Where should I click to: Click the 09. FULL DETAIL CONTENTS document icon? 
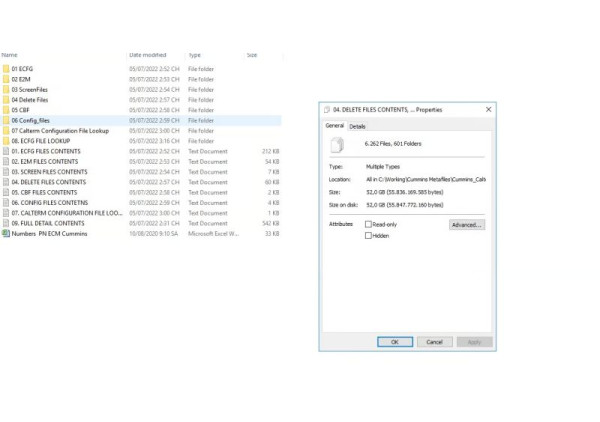tap(6, 223)
